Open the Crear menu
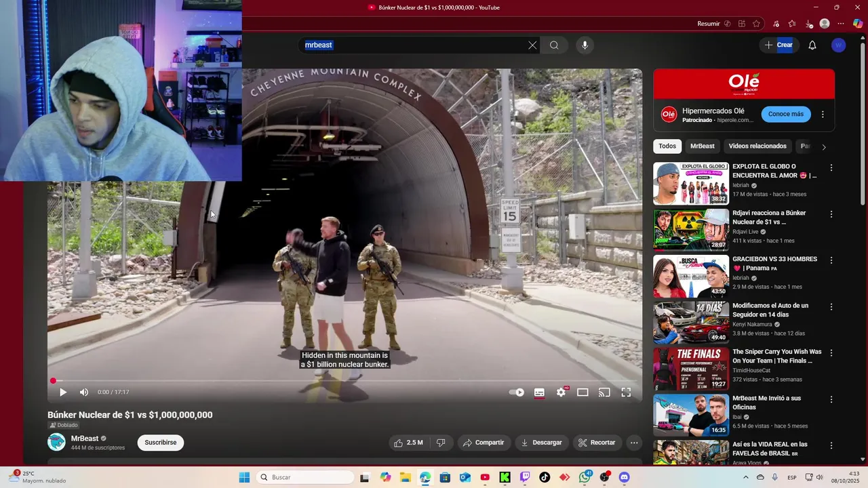 (x=778, y=45)
